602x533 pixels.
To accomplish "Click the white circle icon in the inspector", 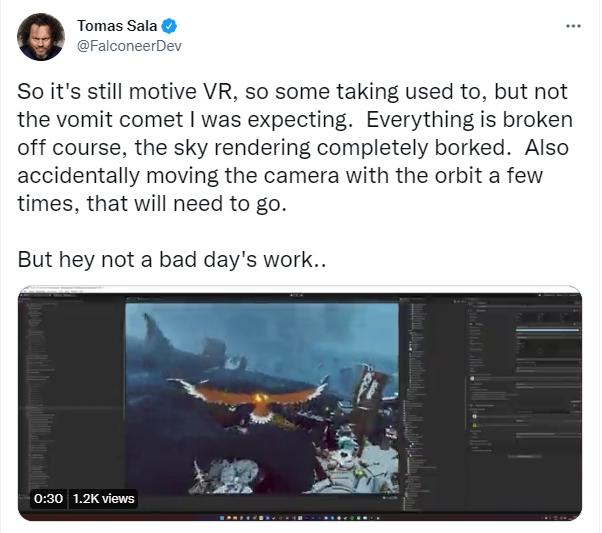I will [x=473, y=378].
